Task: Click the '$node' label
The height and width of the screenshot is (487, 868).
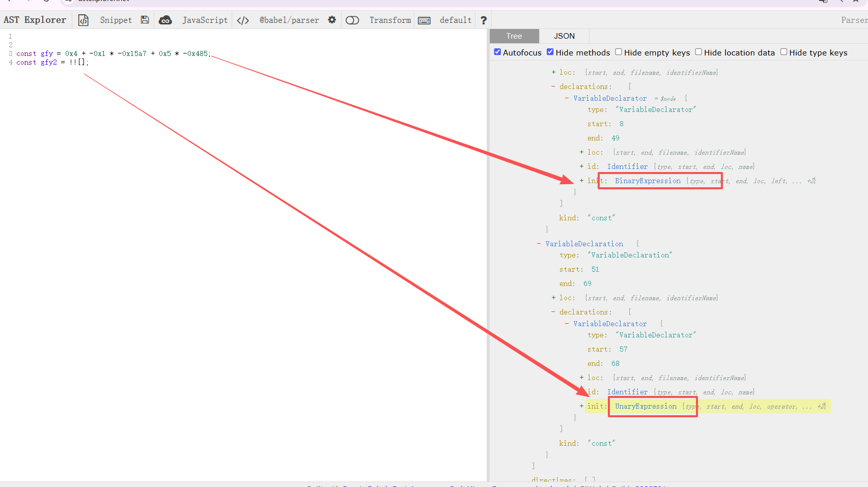Action: click(x=668, y=99)
